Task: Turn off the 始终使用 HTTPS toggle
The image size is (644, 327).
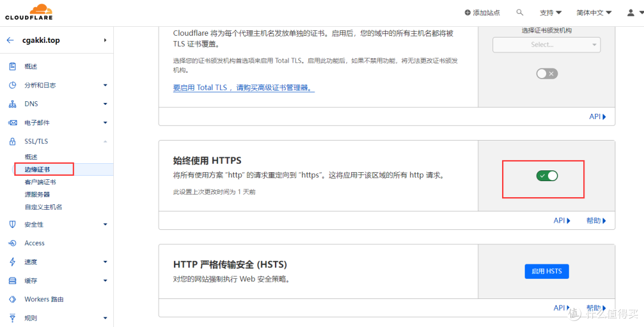Action: (x=547, y=176)
